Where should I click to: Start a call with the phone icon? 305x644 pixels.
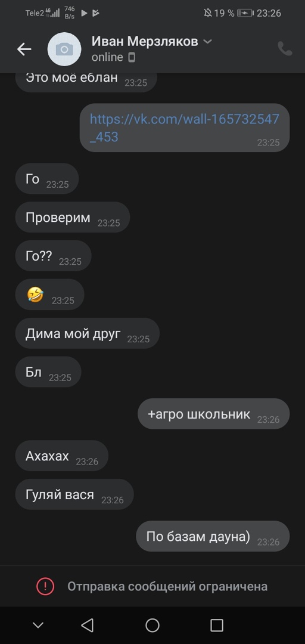pos(285,49)
